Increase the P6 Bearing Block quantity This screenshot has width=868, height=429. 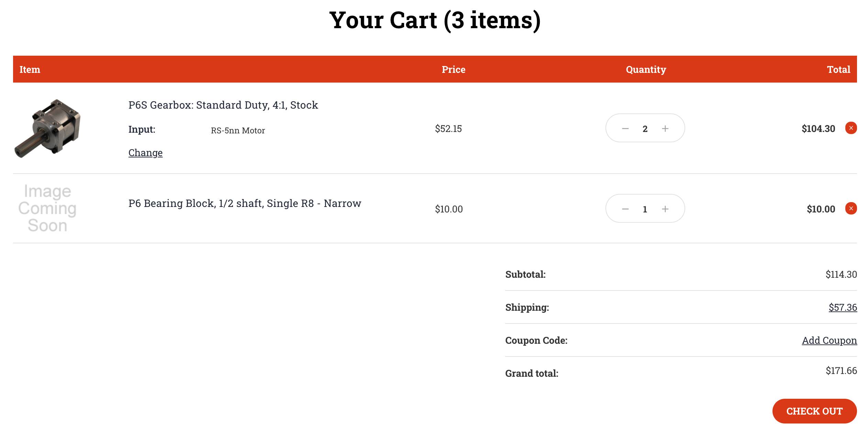pyautogui.click(x=665, y=209)
